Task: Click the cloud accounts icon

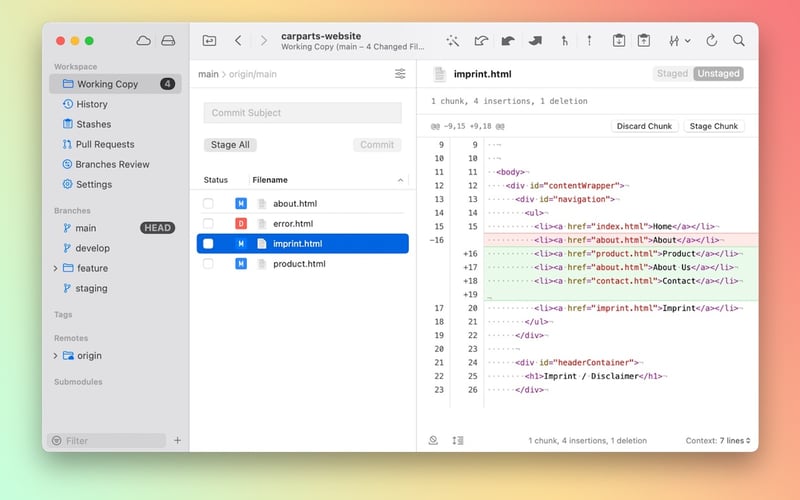Action: point(143,41)
